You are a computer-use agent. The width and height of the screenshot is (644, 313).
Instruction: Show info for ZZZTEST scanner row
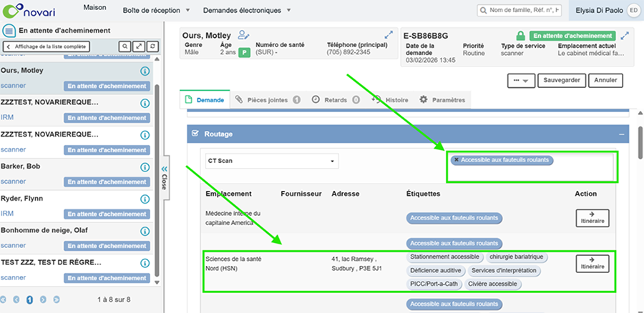coord(145,135)
